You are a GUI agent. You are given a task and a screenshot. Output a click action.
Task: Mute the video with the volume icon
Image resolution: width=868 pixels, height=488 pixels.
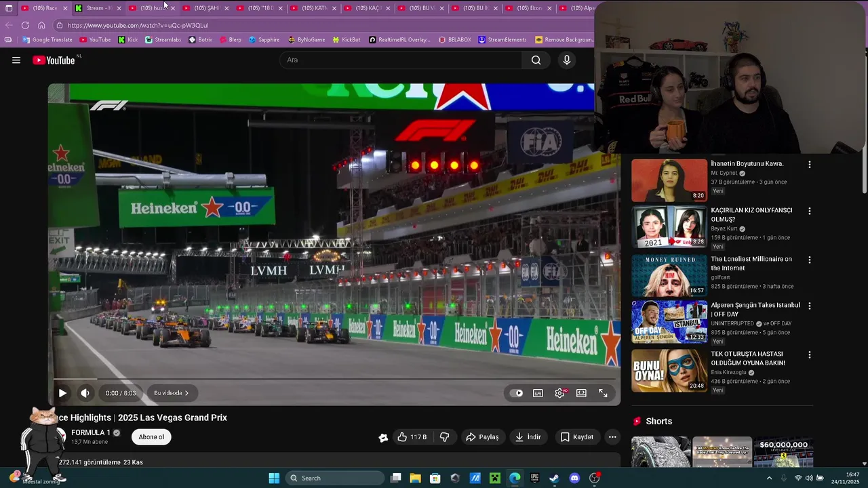[x=85, y=393]
